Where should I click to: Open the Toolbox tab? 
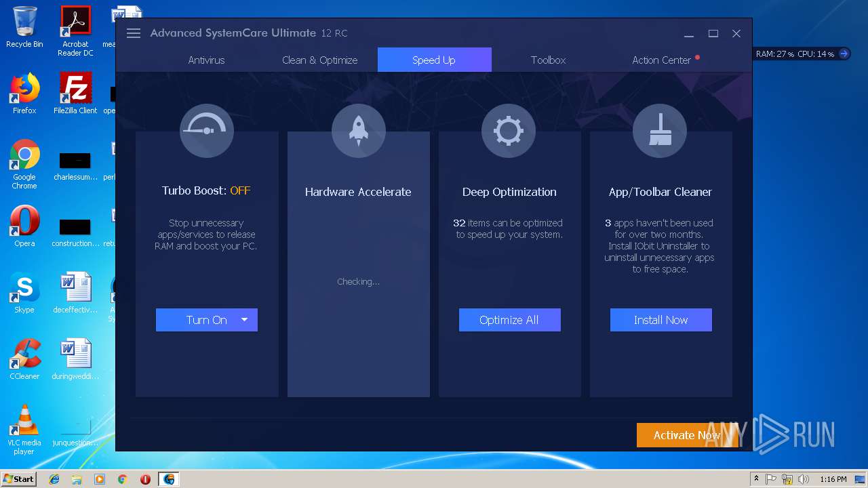548,60
